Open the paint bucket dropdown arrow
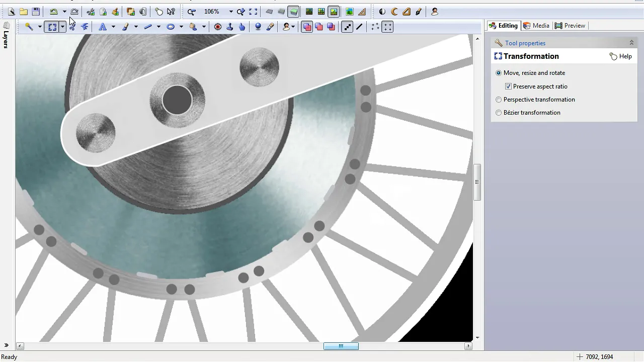This screenshot has width=644, height=362. [x=204, y=27]
